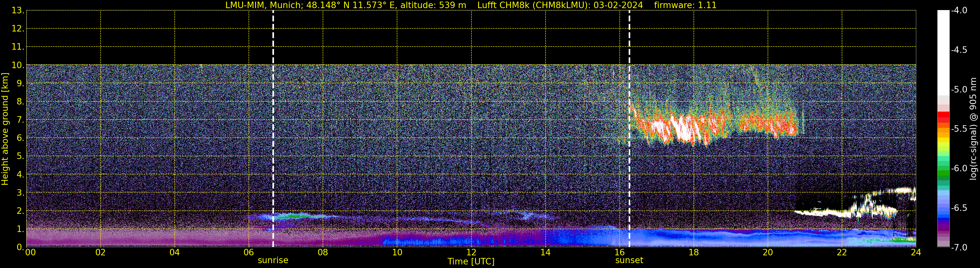The width and height of the screenshot is (980, 268).
Task: Click the '9.' height axis tick label
Action: coord(20,83)
